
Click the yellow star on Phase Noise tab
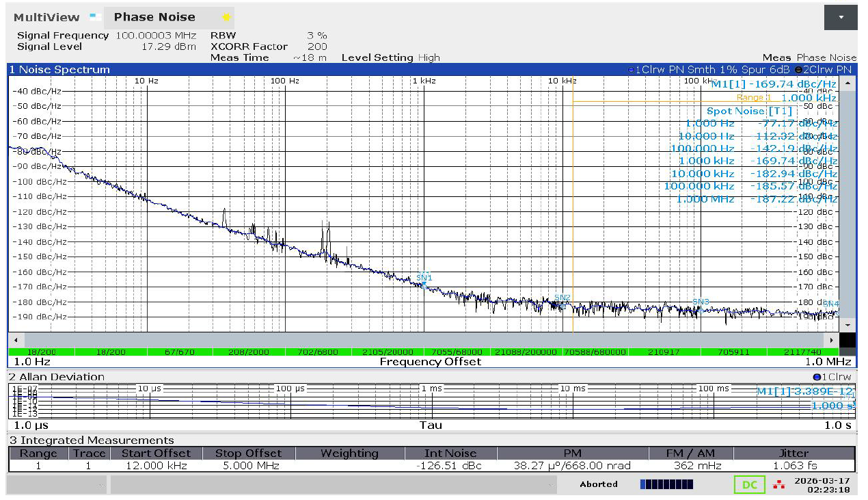click(x=226, y=17)
